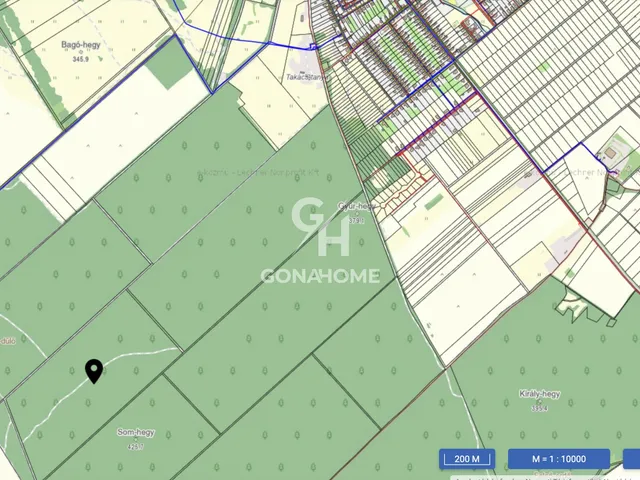Click the GH logo watermark icon
This screenshot has height=480, width=640.
point(320,227)
